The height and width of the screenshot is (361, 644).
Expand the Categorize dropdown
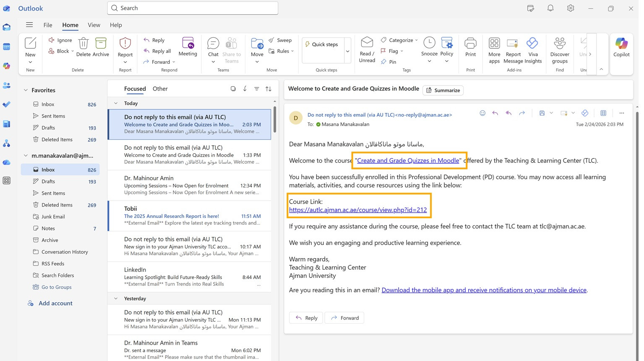[416, 40]
